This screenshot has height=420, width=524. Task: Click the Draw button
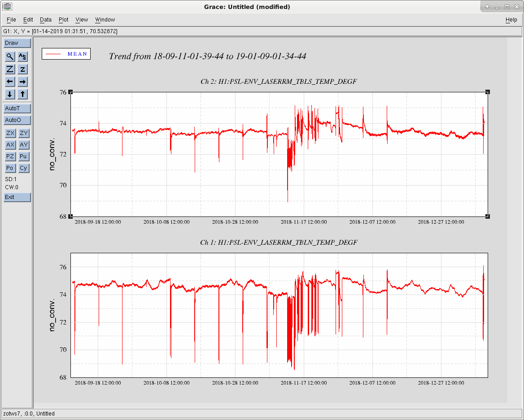pyautogui.click(x=17, y=43)
